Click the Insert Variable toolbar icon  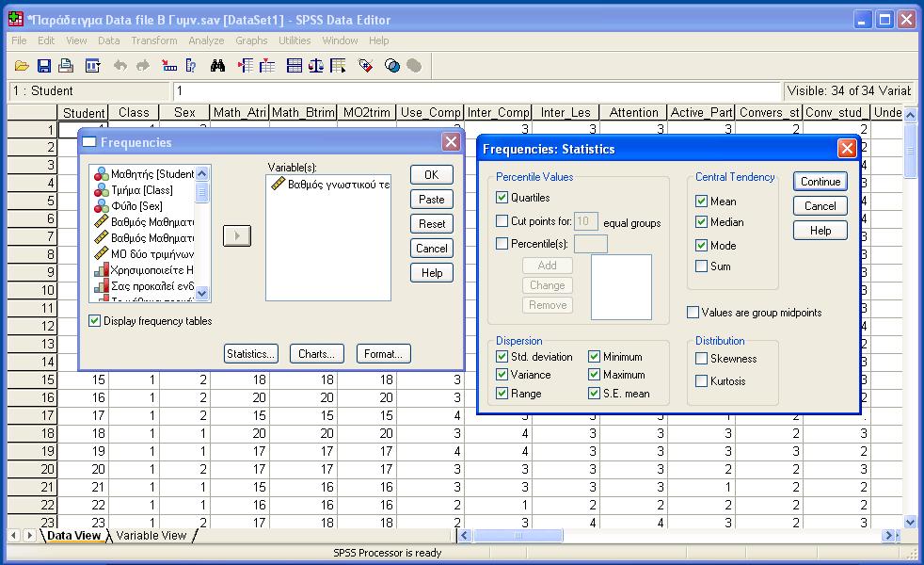point(267,66)
